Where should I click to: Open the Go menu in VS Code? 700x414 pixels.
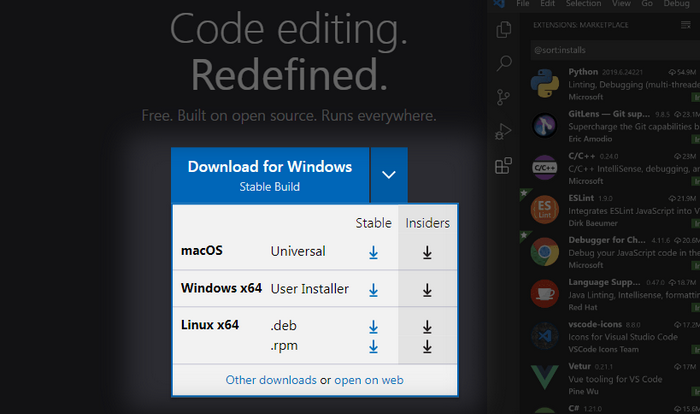pos(647,4)
